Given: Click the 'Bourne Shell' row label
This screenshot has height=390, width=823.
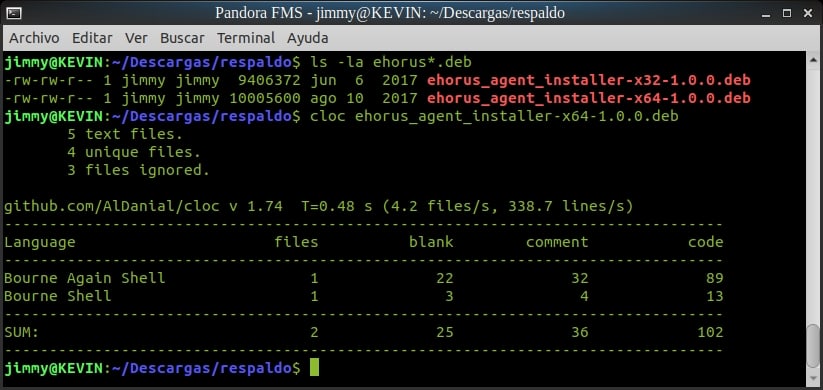Looking at the screenshot, I should coord(58,296).
